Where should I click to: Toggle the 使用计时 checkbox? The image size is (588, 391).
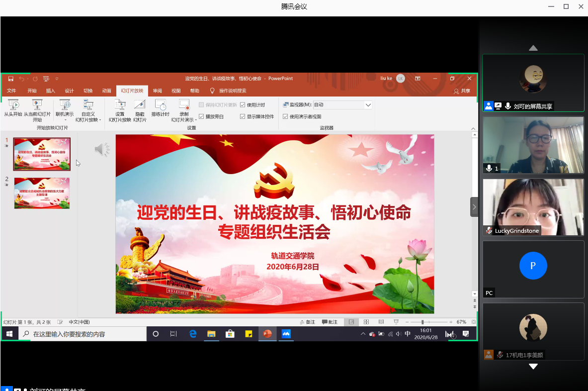[x=243, y=105]
